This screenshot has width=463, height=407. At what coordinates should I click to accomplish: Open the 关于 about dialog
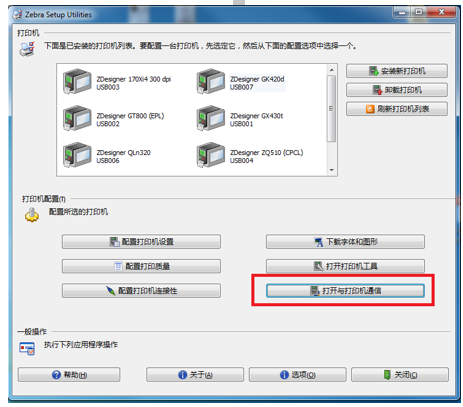click(x=195, y=375)
